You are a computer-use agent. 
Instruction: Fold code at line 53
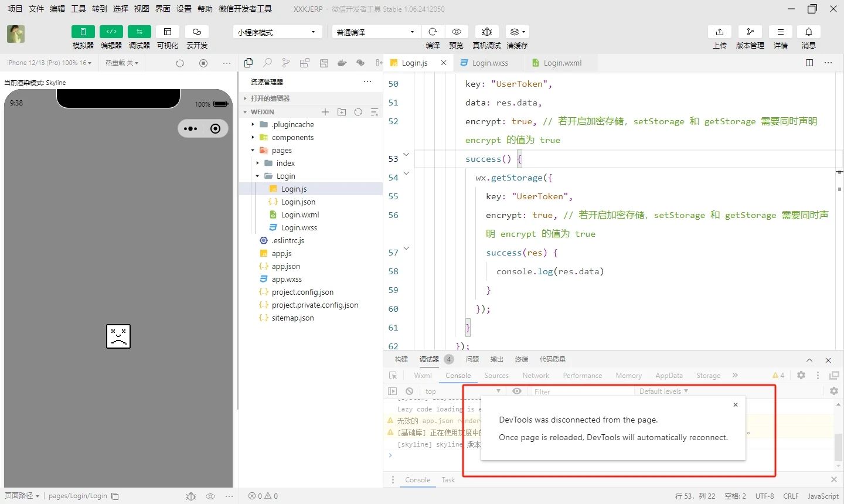[406, 154]
